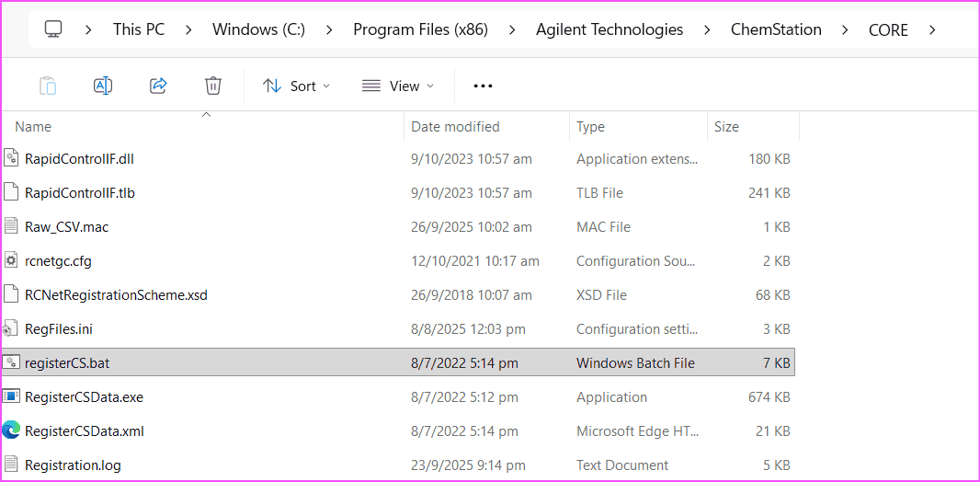Click date 26/9/2018 10:07 am
Image resolution: width=980 pixels, height=482 pixels.
(472, 294)
